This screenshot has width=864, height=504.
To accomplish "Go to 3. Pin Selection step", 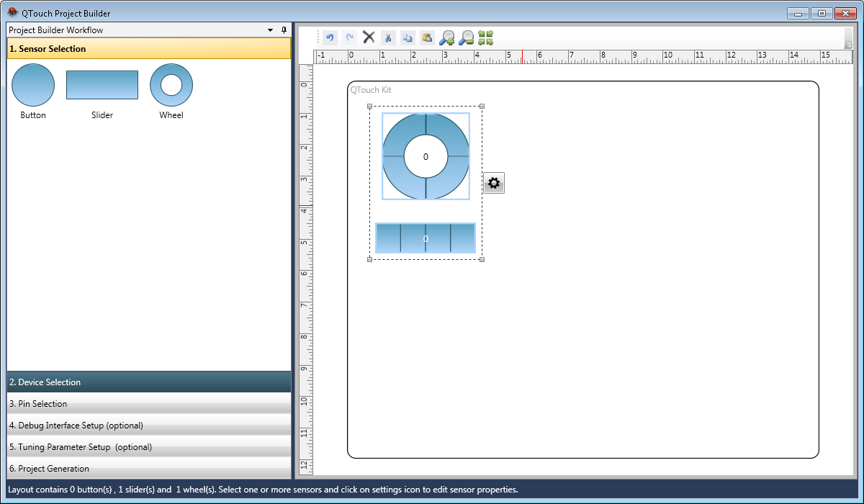I will 149,404.
